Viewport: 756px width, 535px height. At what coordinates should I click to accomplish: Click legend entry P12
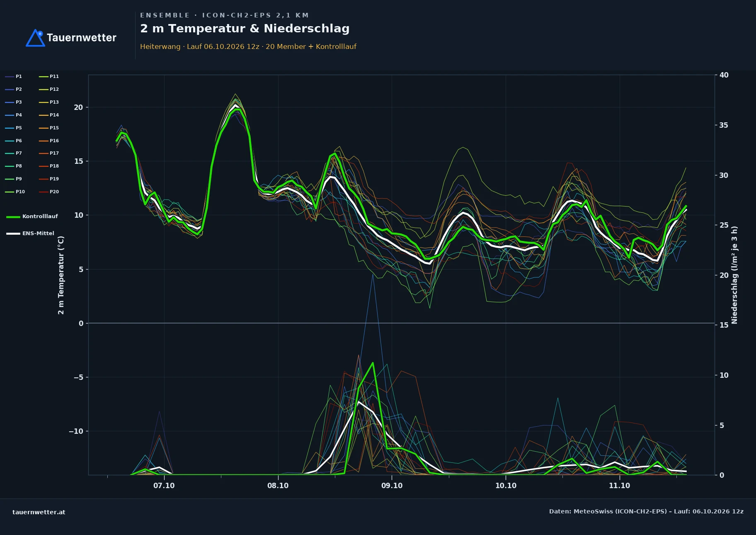(49, 89)
